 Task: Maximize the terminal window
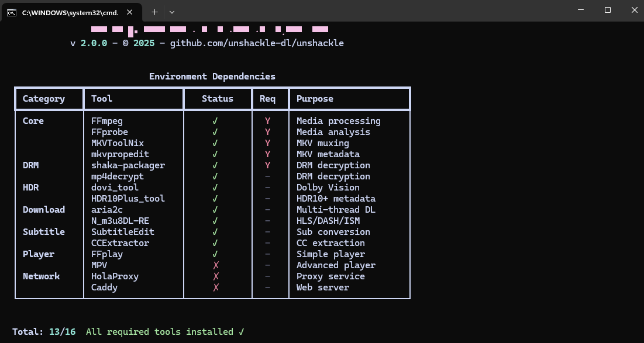point(608,10)
